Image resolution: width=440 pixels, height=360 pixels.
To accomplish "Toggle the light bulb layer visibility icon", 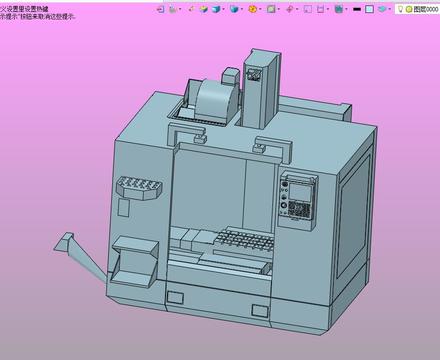I will [x=400, y=9].
